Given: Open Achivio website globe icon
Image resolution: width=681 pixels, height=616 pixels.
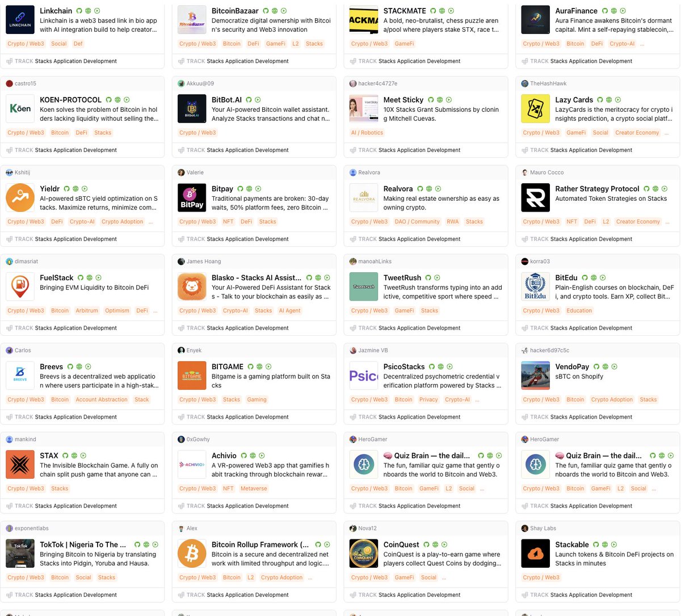Looking at the screenshot, I should coord(253,455).
